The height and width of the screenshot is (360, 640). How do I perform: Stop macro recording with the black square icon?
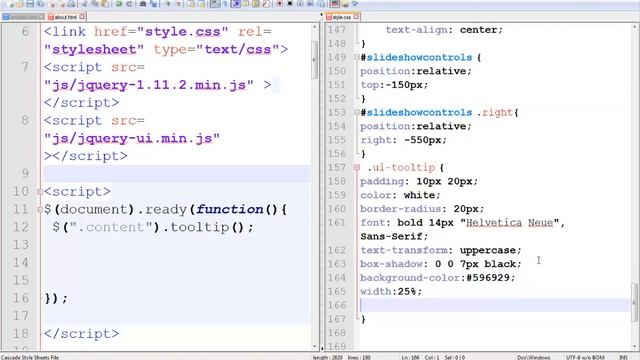290,4
